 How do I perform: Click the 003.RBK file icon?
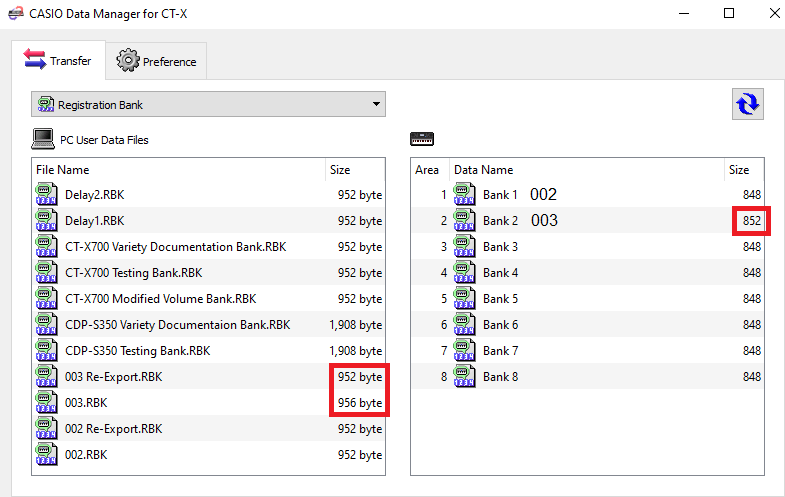[46, 402]
